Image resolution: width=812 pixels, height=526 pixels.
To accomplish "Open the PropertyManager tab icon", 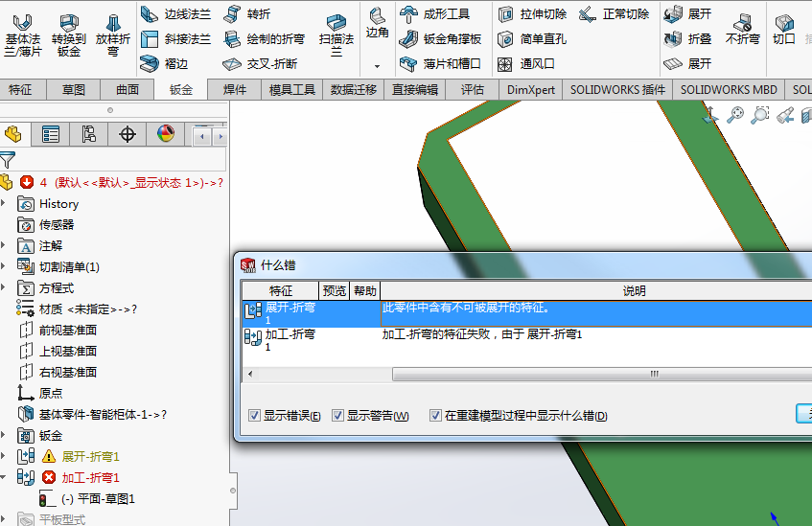I will pos(51,134).
